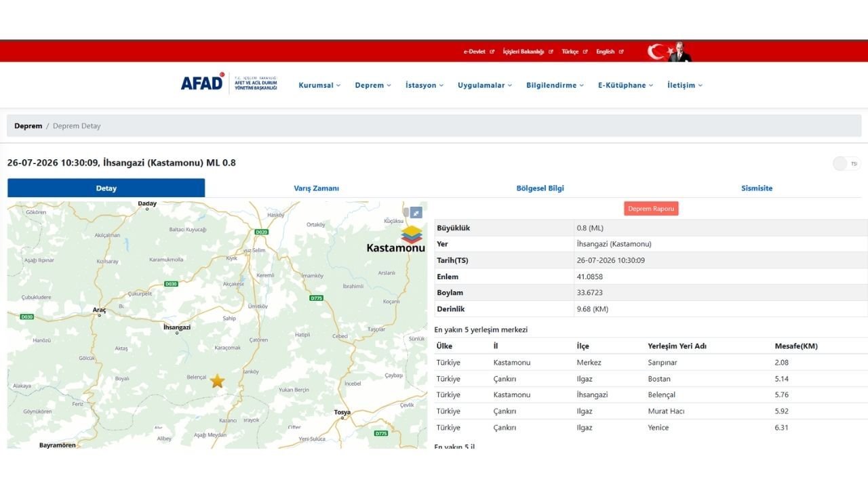Switch to Bölgesel Bilgi tab

pyautogui.click(x=540, y=188)
